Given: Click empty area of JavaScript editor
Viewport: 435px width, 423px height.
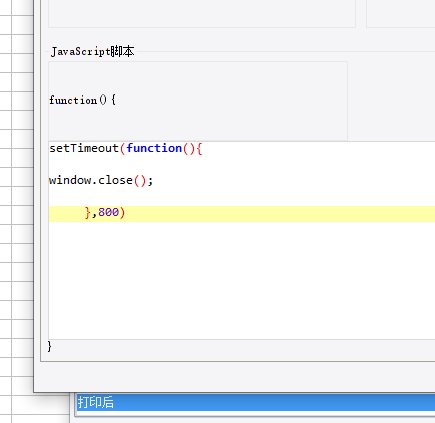Looking at the screenshot, I should click(242, 280).
